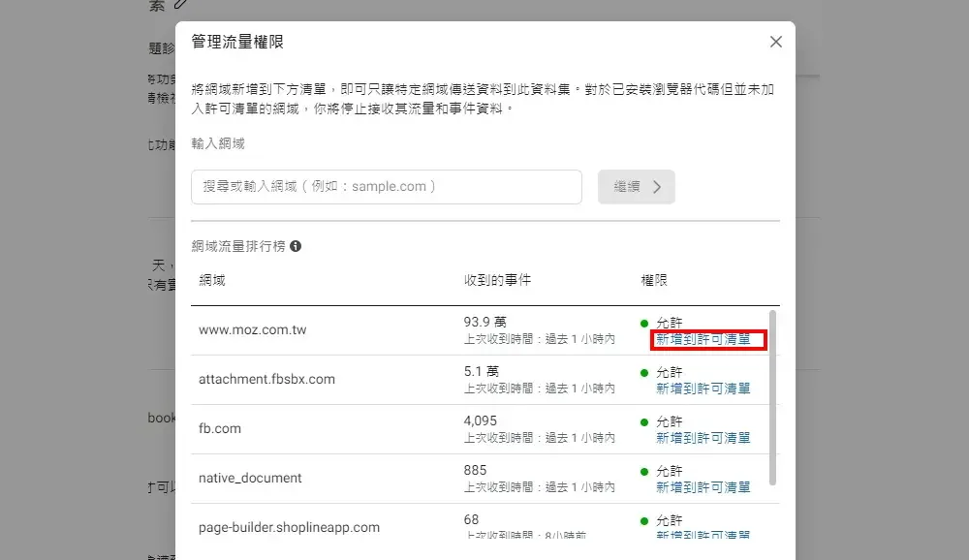This screenshot has width=969, height=560.
Task: Click the 5.1 萬 events value
Action: coord(481,371)
